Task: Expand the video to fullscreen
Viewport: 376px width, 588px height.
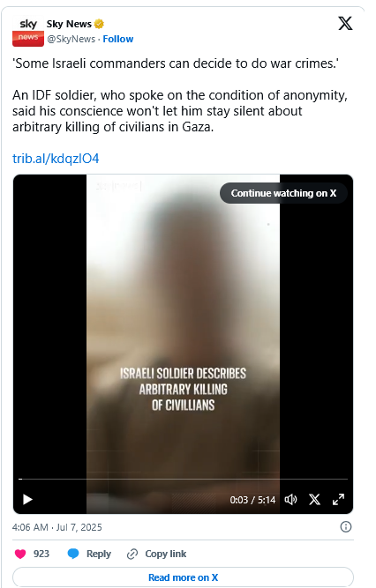Action: (x=338, y=500)
